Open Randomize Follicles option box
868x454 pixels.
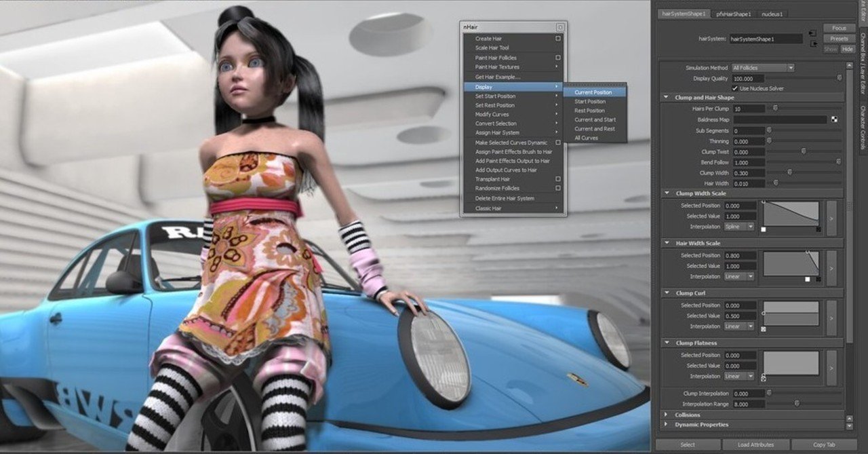558,188
